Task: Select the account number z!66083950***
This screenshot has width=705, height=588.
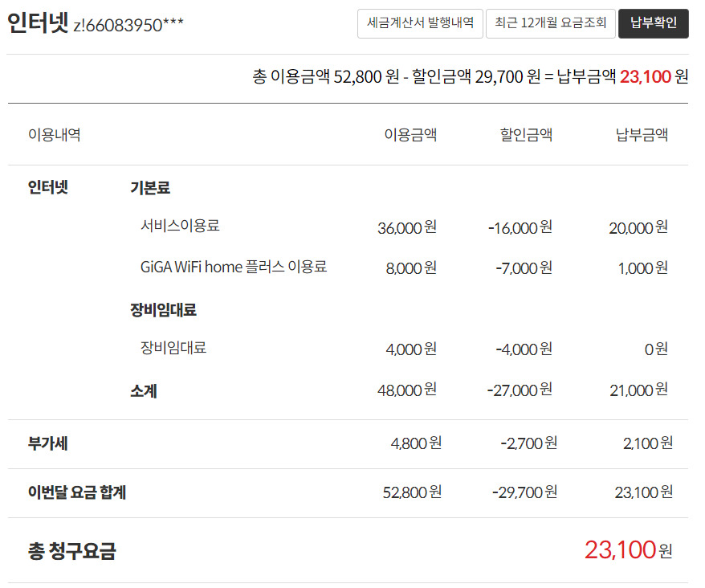Action: click(x=128, y=25)
